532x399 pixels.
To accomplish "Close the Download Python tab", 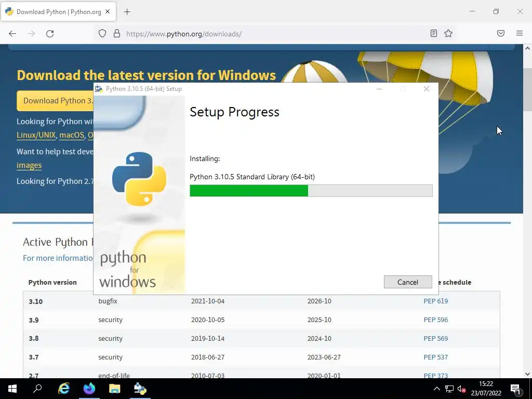I will pos(108,11).
